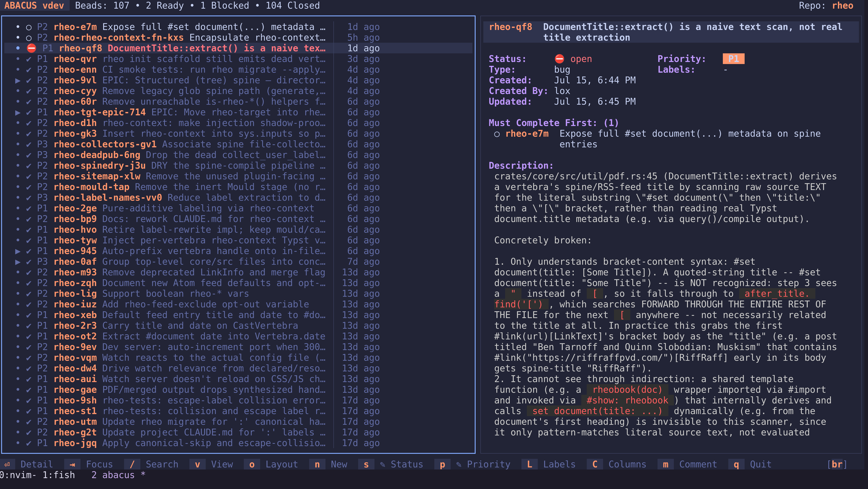Select the rheo-ot2 row
The image size is (868, 489).
coord(238,337)
